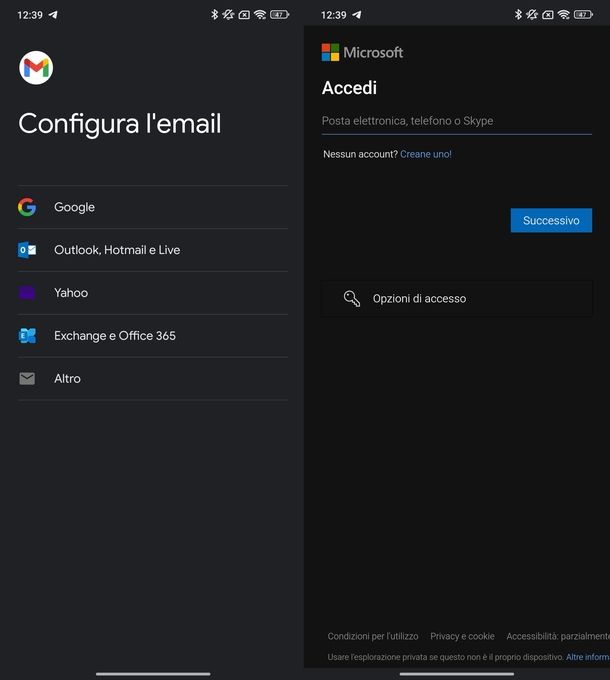Image resolution: width=610 pixels, height=680 pixels.
Task: Click the Successivo button
Action: point(551,220)
